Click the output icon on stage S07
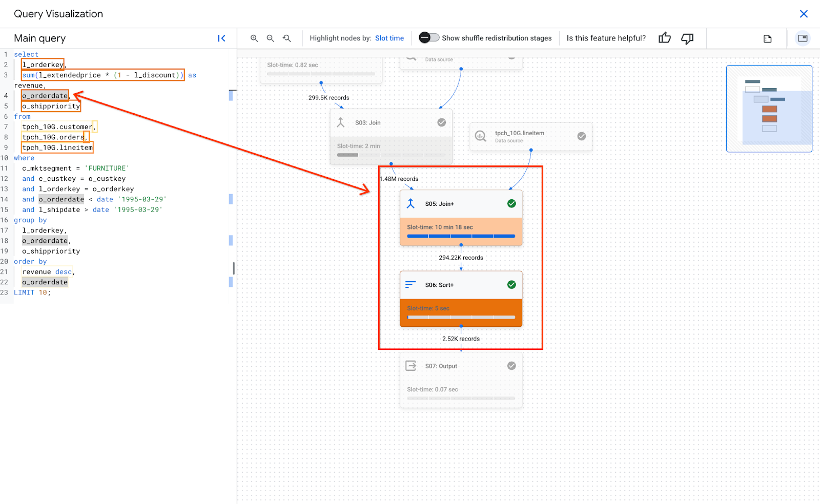The width and height of the screenshot is (820, 504). click(410, 366)
